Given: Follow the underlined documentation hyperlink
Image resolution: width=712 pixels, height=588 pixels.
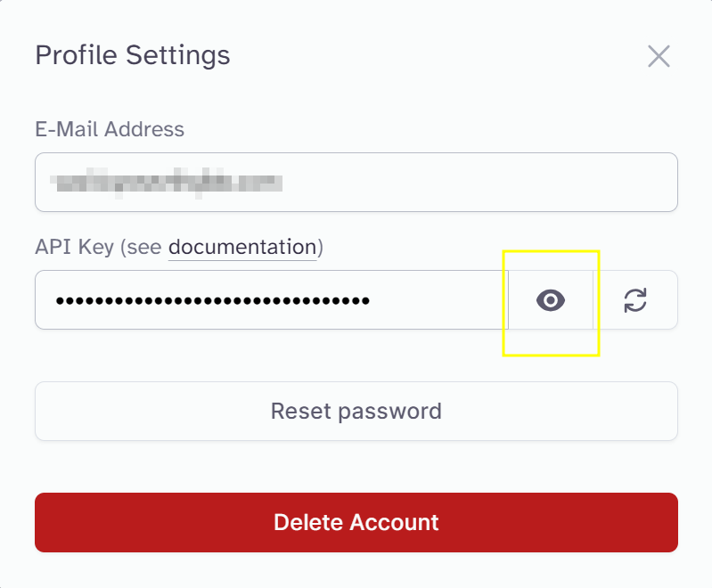Looking at the screenshot, I should click(x=242, y=247).
